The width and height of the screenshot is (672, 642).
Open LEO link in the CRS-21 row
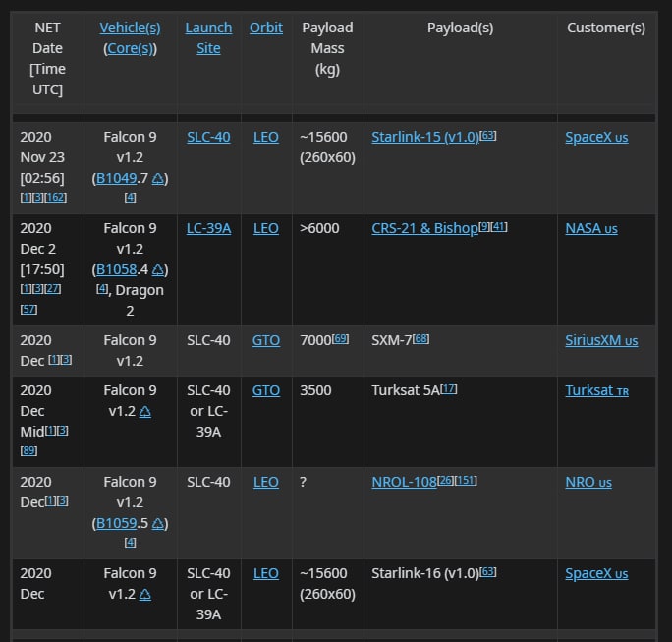click(x=266, y=228)
